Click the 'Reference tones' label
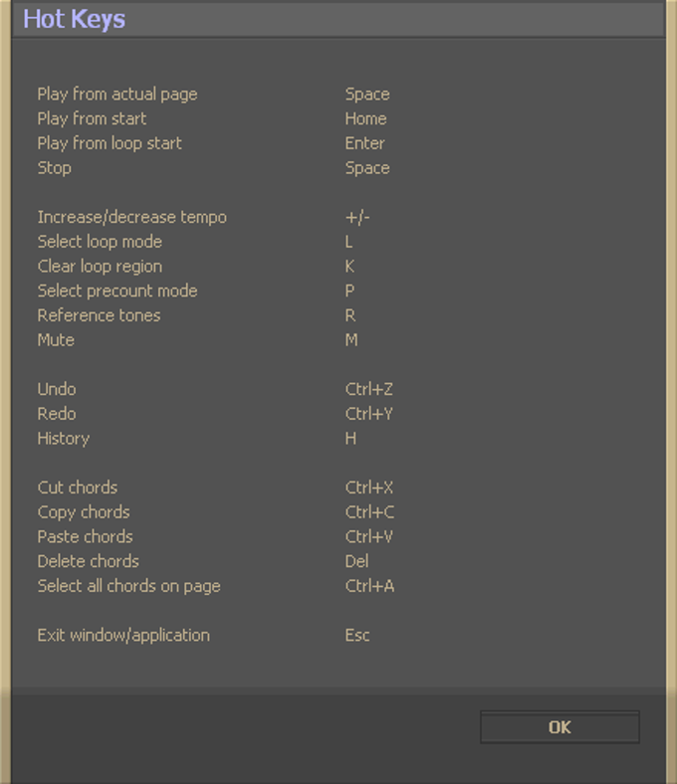Viewport: 677px width, 784px height. [99, 315]
